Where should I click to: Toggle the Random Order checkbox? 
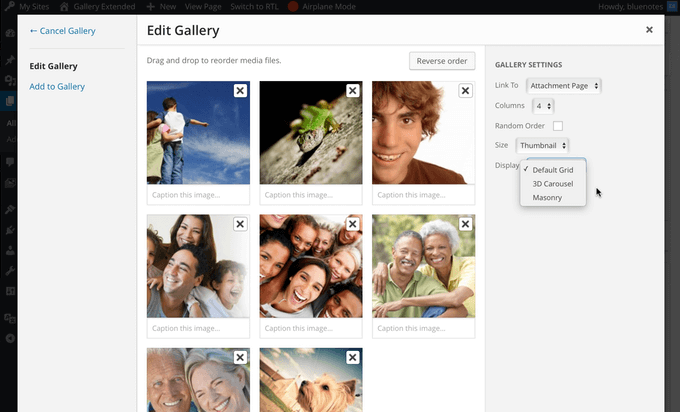[x=558, y=126]
